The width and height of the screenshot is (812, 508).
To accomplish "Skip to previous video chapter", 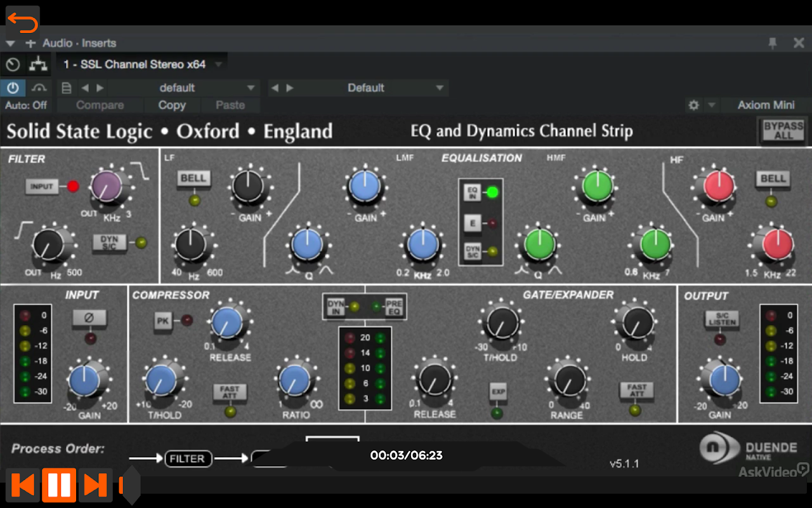I will (x=23, y=485).
